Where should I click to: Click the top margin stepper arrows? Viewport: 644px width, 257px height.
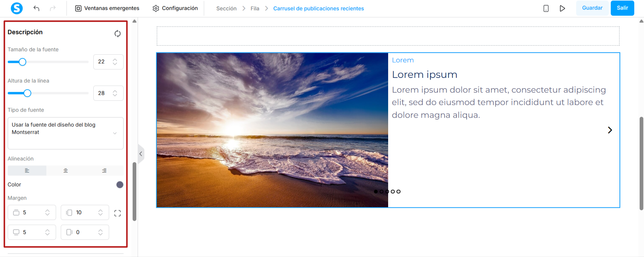click(x=47, y=212)
